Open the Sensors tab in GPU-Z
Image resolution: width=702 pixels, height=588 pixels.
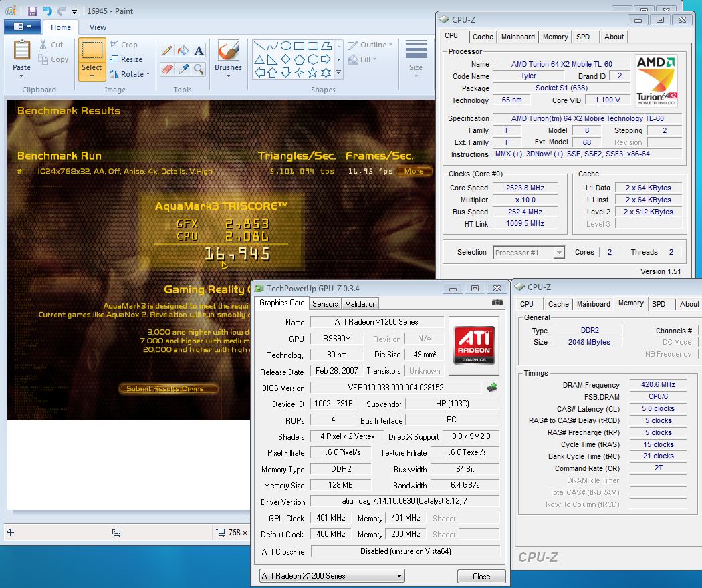coord(325,304)
